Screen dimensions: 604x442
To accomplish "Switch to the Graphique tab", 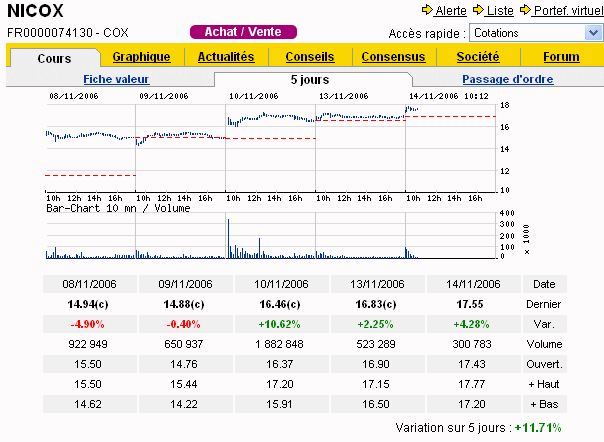I will click(141, 57).
